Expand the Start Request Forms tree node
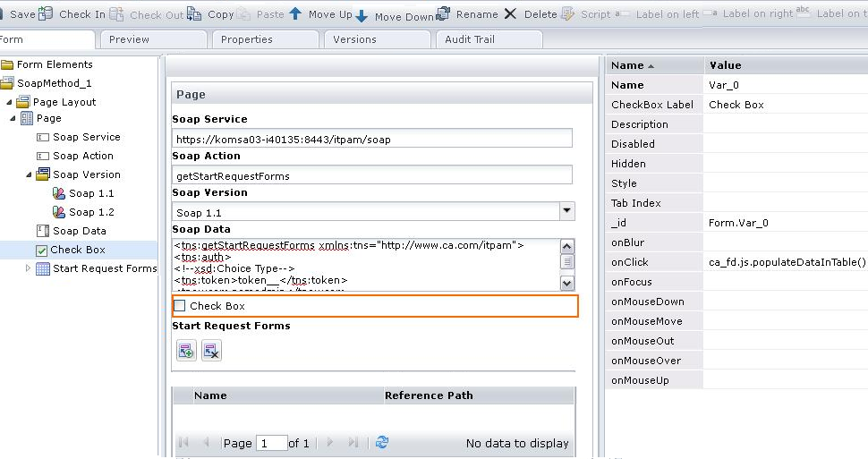868x459 pixels. click(29, 268)
